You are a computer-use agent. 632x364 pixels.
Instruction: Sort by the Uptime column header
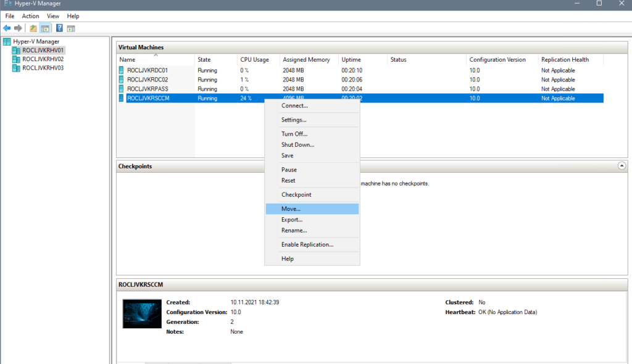[x=363, y=60]
